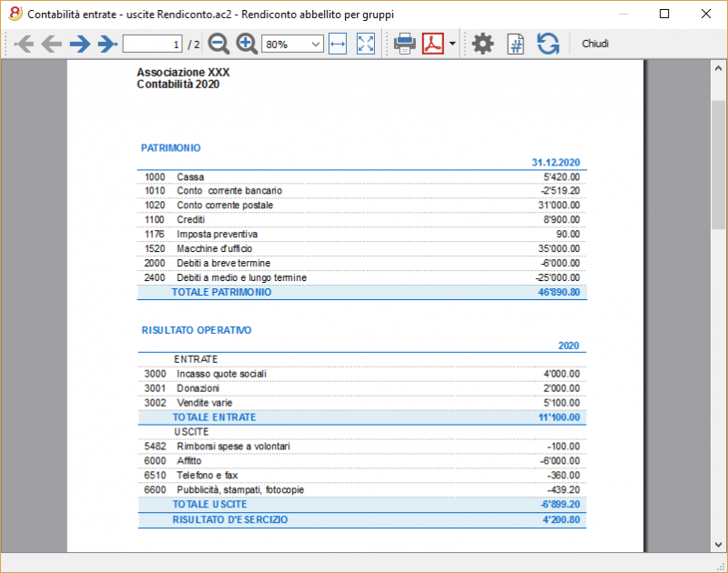This screenshot has height=573, width=728.
Task: Click Debiti a breve termine row
Action: 361,263
